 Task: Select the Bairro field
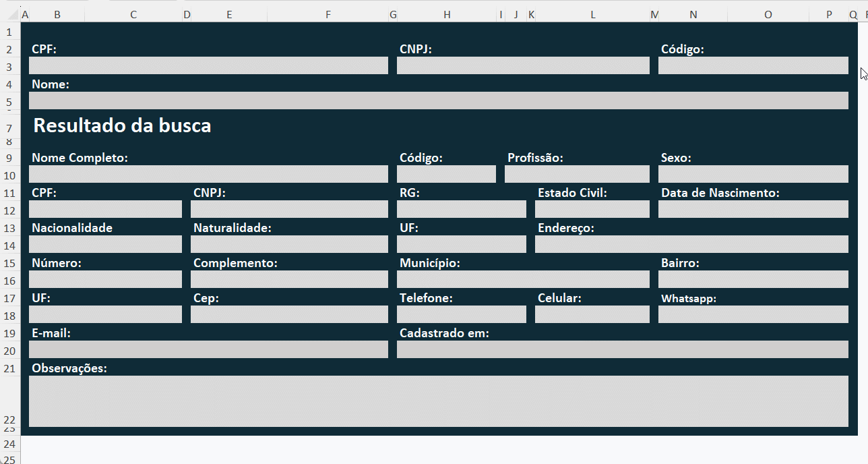(753, 279)
